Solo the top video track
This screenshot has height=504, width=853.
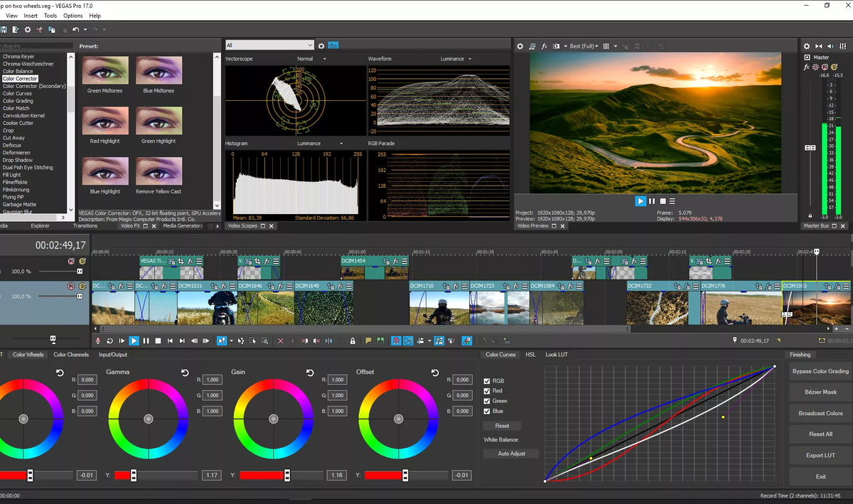[x=82, y=261]
